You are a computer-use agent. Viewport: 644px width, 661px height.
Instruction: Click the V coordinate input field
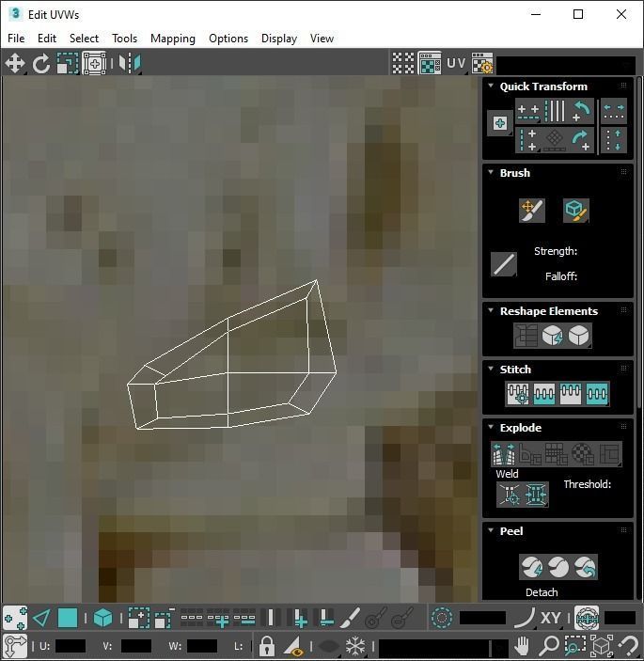click(x=136, y=646)
